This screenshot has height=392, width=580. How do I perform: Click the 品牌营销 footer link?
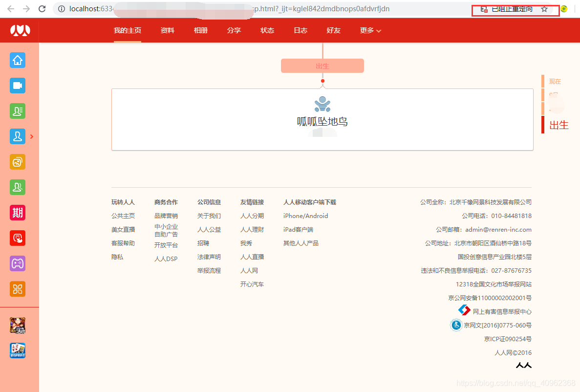(x=166, y=216)
